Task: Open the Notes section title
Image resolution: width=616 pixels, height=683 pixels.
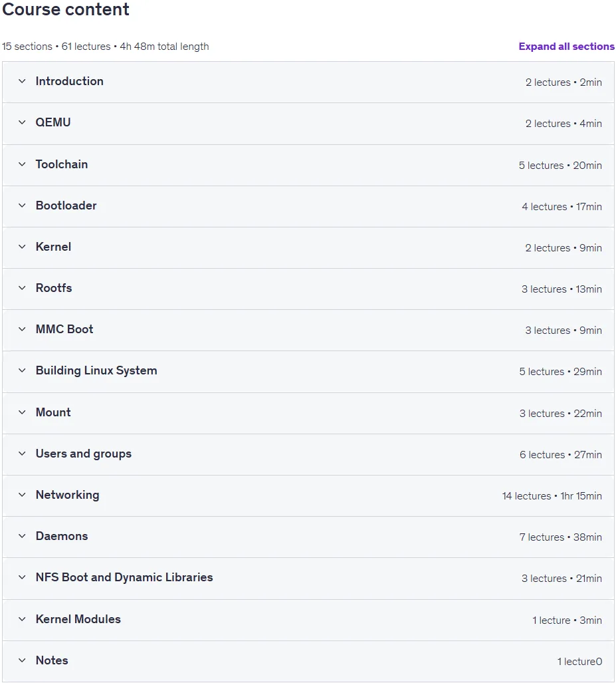Action: click(x=52, y=661)
